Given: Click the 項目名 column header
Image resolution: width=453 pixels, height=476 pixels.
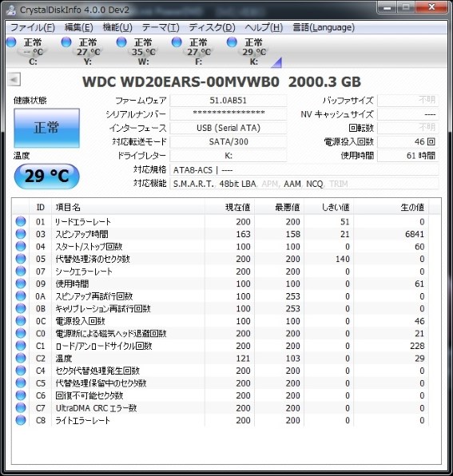Looking at the screenshot, I should pos(128,208).
